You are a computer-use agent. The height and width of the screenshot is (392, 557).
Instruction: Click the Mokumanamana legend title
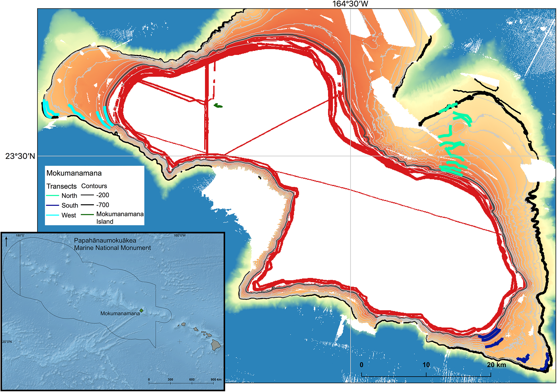[x=74, y=173]
